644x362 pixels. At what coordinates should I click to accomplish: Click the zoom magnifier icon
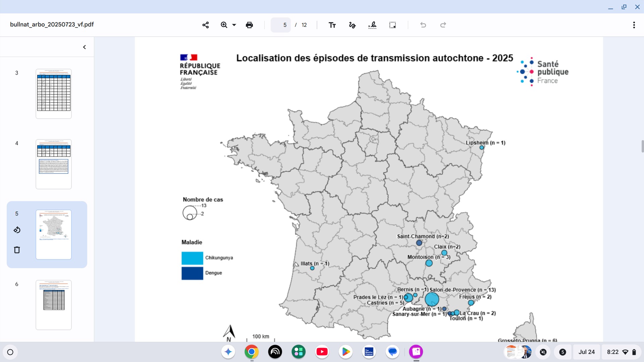coord(224,25)
